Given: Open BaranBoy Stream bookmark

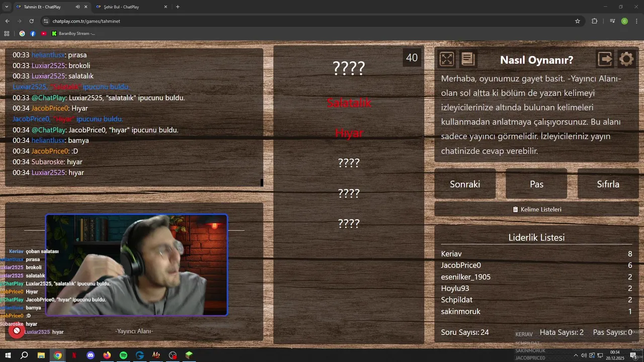Looking at the screenshot, I should (x=73, y=34).
